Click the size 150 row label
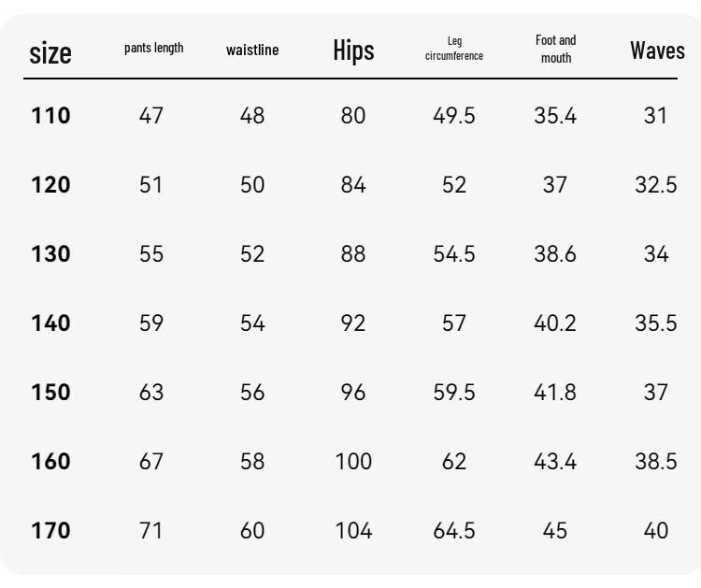Screen dimensions: 701x588 click(x=50, y=392)
